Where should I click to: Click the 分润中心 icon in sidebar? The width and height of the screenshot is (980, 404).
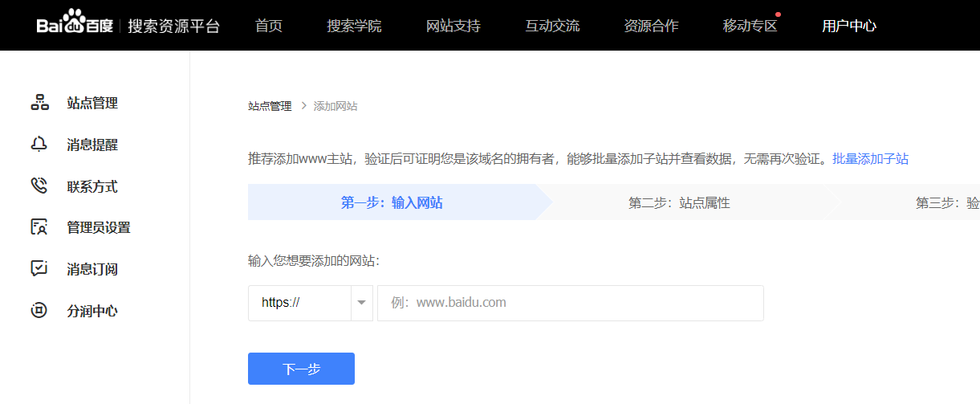(x=39, y=311)
